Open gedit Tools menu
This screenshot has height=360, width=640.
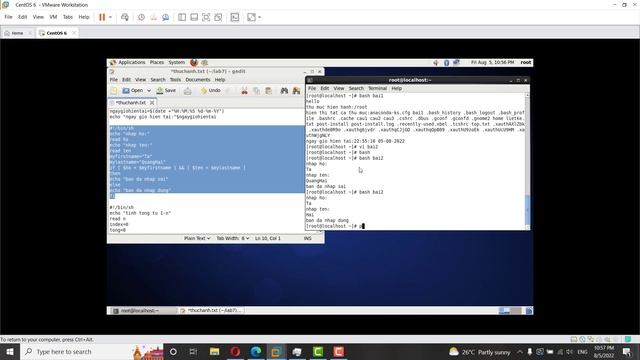176,80
